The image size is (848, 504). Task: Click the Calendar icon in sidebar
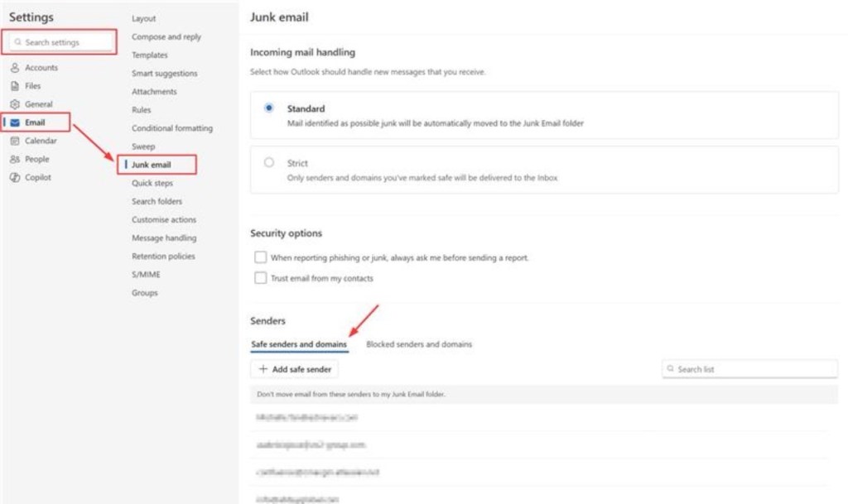click(x=15, y=141)
